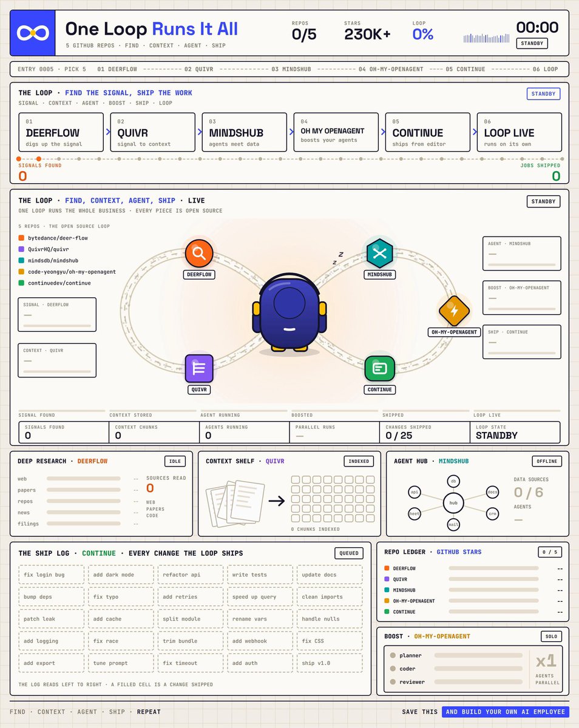Select the sheet node in Agent Hub
The image size is (579, 728).
[x=415, y=514]
